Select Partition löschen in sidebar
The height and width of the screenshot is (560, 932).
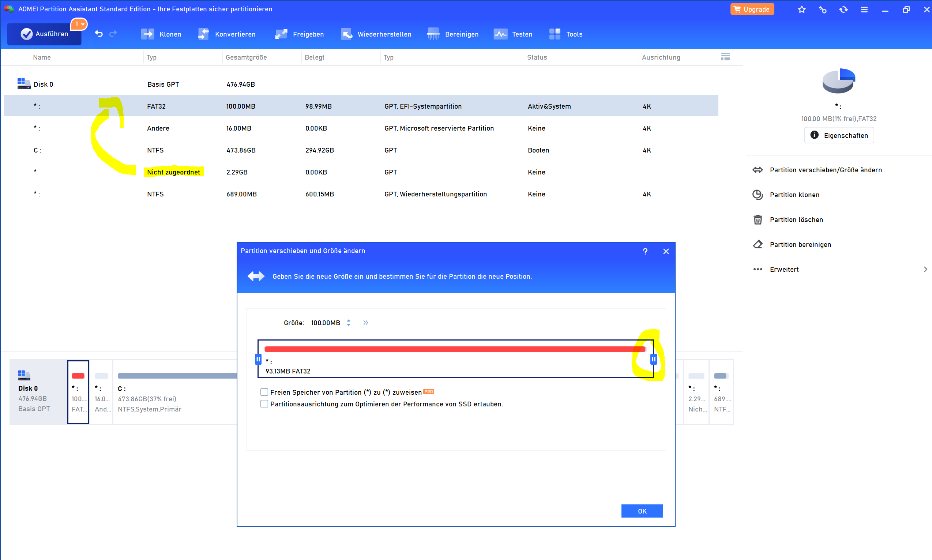(x=796, y=219)
